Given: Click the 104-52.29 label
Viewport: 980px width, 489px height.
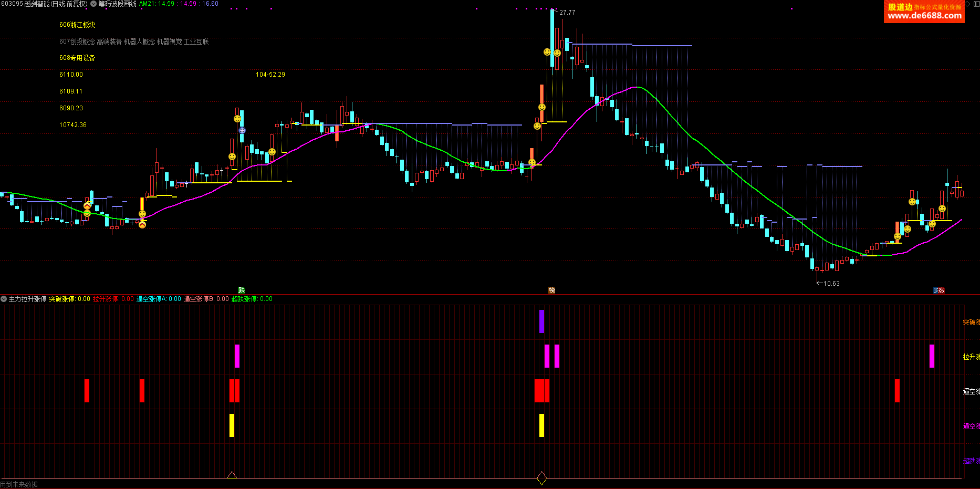Looking at the screenshot, I should 270,75.
